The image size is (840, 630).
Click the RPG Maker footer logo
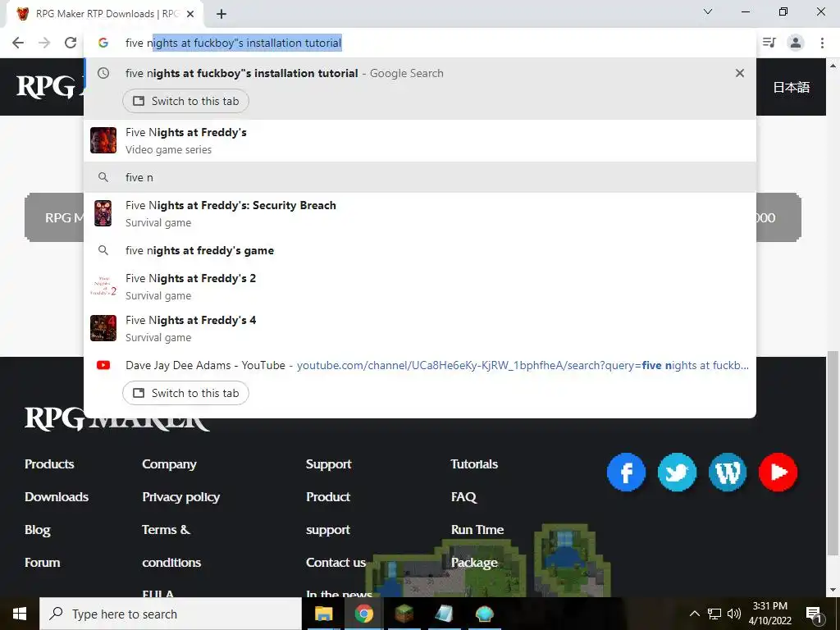point(116,419)
